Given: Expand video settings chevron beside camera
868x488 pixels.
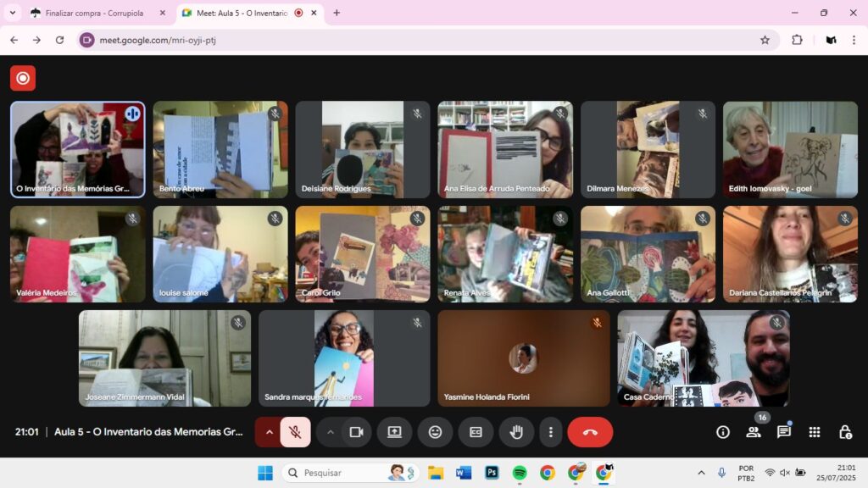Looking at the screenshot, I should tap(331, 432).
